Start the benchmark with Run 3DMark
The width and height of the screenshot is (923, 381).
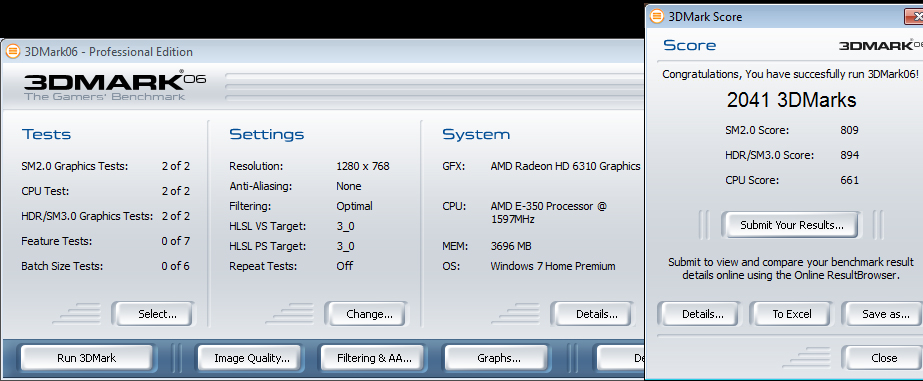pos(87,358)
